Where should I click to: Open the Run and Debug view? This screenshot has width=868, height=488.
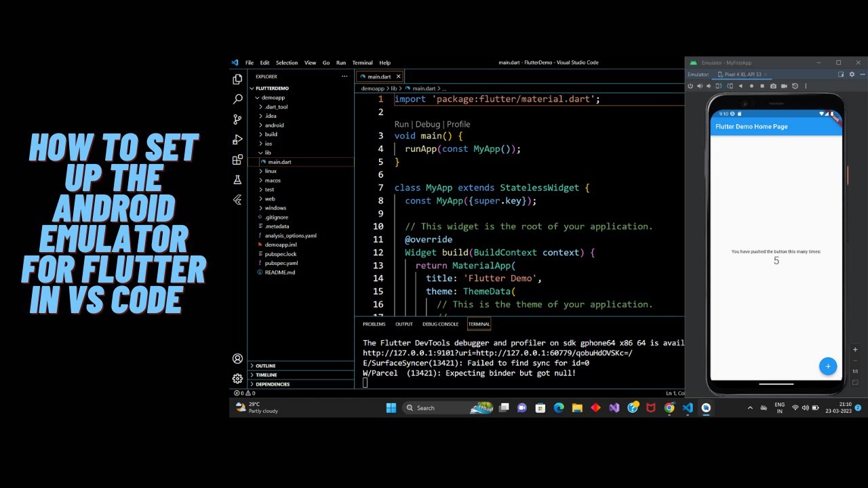point(237,140)
